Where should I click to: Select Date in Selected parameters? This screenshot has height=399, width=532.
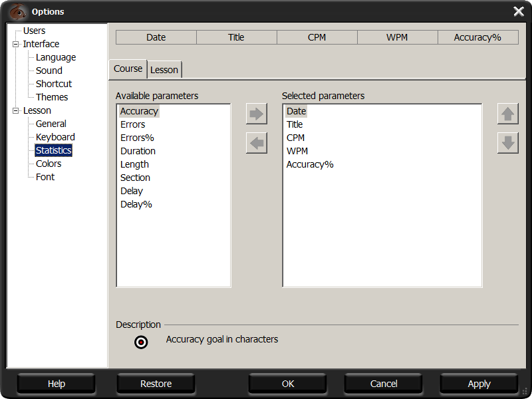pos(296,111)
